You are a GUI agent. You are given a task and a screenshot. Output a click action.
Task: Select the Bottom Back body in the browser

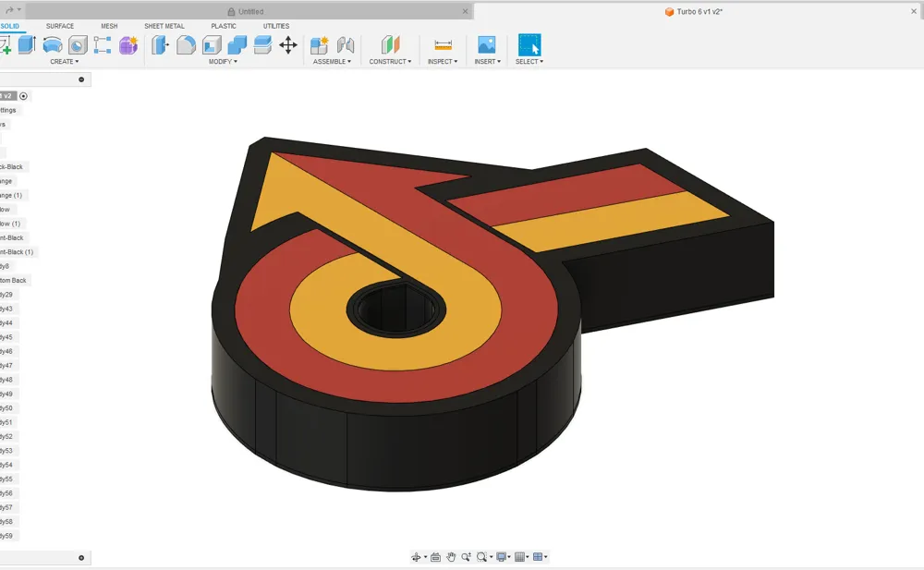tap(14, 279)
